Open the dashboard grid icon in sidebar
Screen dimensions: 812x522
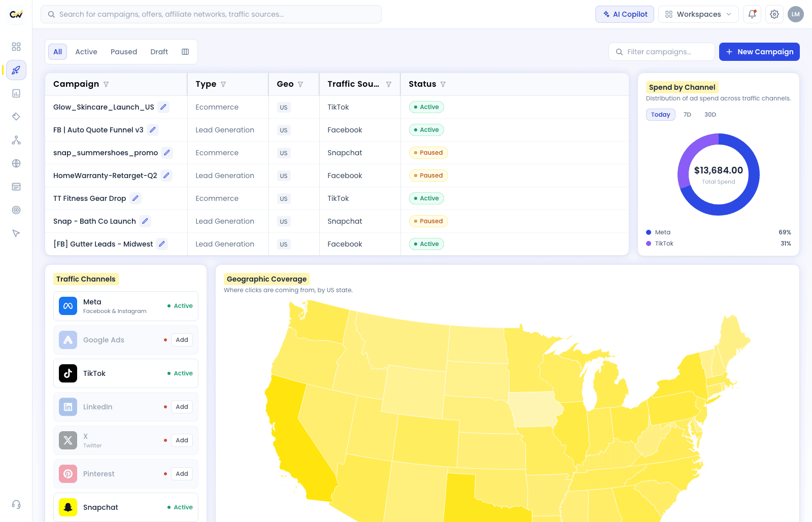(16, 47)
